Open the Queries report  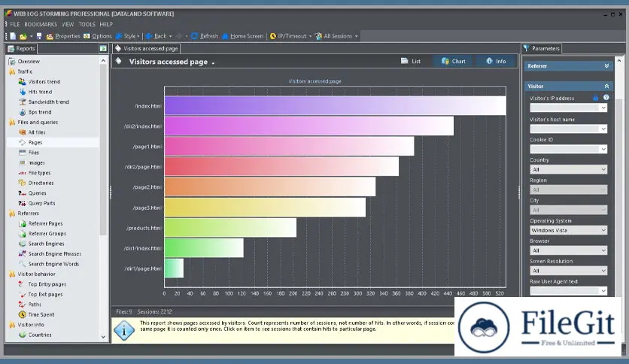click(37, 193)
